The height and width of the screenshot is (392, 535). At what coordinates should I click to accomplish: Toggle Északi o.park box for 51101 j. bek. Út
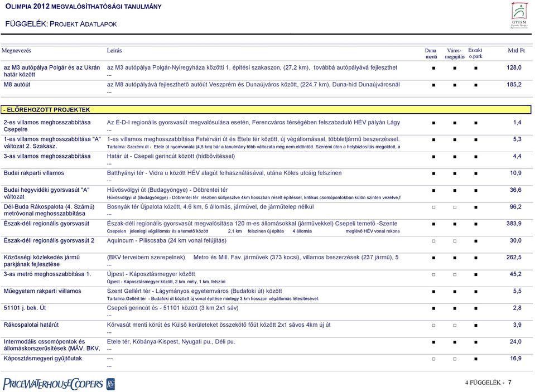(x=476, y=308)
